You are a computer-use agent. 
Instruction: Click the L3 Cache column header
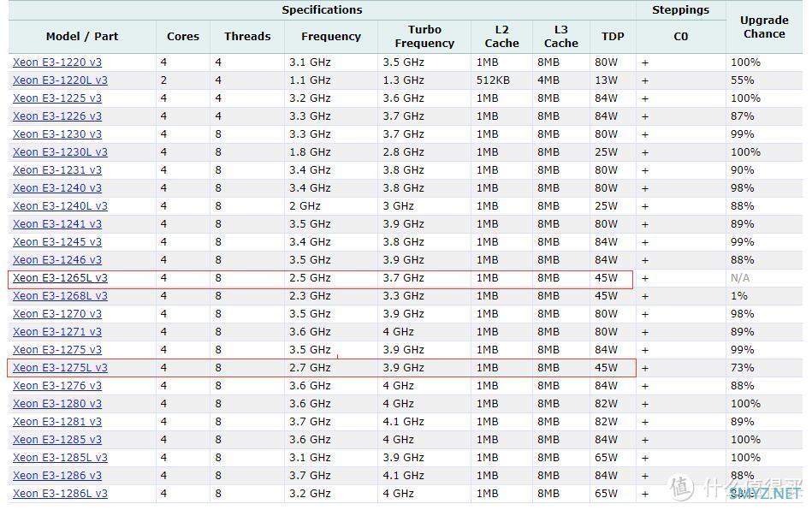560,36
